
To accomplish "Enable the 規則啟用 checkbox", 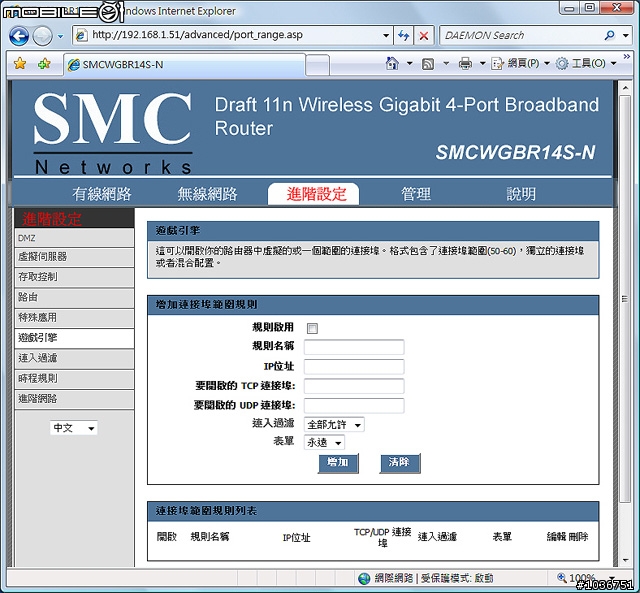I will [x=312, y=328].
